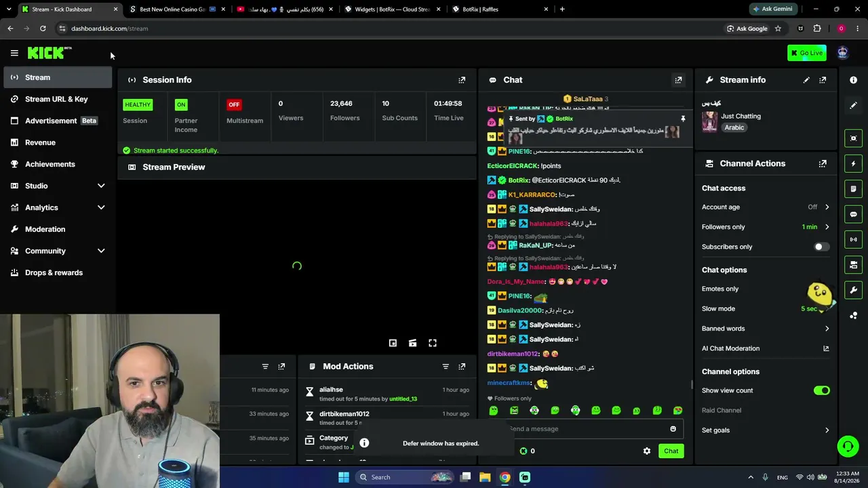Viewport: 868px width, 488px height.
Task: Toggle the Subscribers only switch
Action: click(x=821, y=247)
